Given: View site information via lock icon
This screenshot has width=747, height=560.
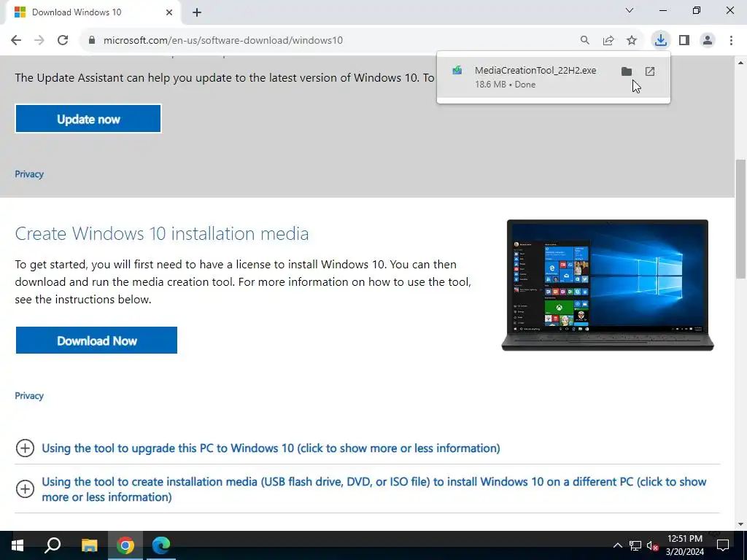Looking at the screenshot, I should point(92,41).
